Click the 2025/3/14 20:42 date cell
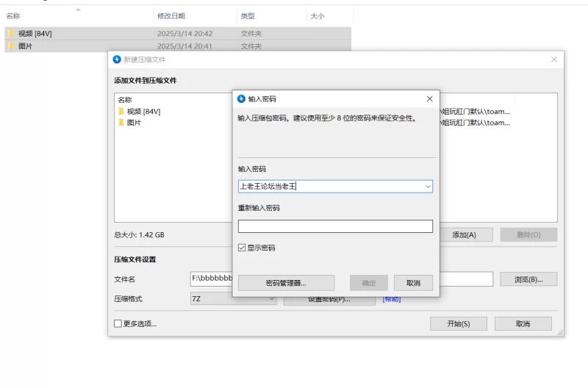Image resolution: width=588 pixels, height=388 pixels. pyautogui.click(x=185, y=34)
